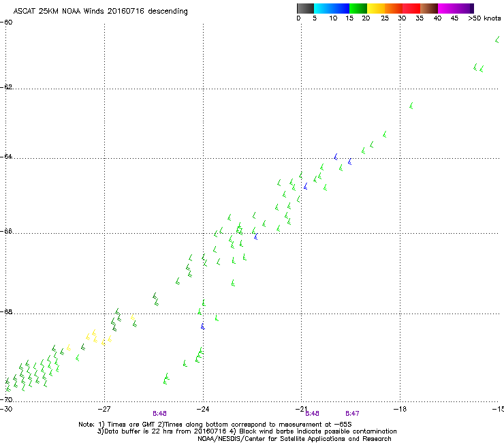Click the latitude label -60

pos(6,22)
